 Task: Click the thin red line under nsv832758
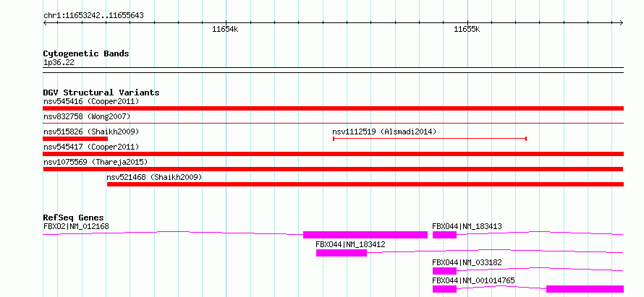click(333, 123)
